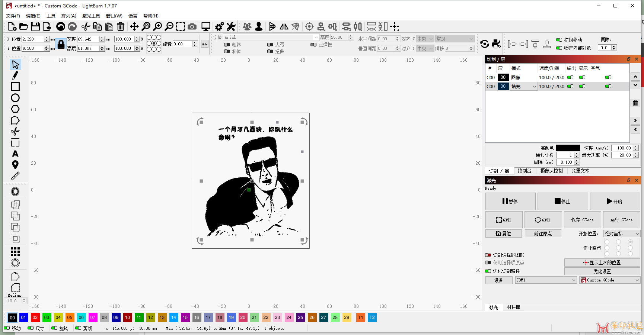This screenshot has height=335, width=644.
Task: Open the Start From absolute coords dropdown
Action: (x=621, y=233)
